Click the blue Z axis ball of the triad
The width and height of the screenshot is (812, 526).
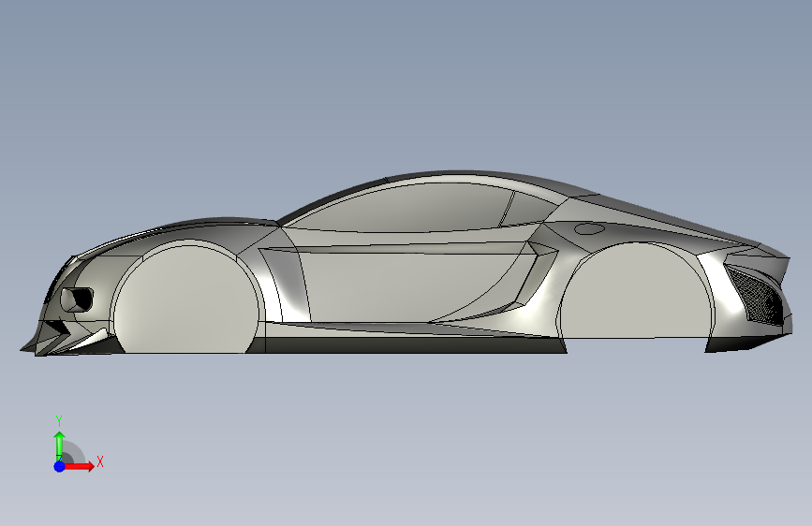pyautogui.click(x=60, y=466)
